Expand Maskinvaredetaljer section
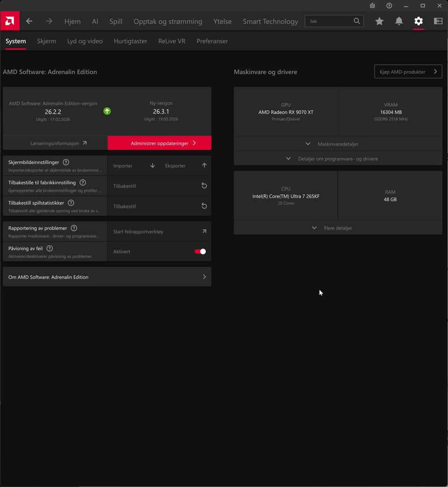 (338, 144)
